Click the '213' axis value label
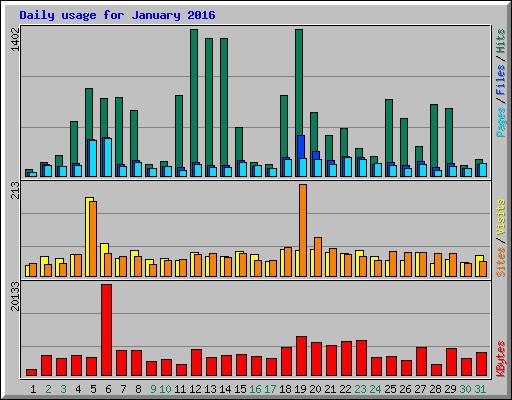Viewport: 512px width, 400px height. tap(15, 190)
